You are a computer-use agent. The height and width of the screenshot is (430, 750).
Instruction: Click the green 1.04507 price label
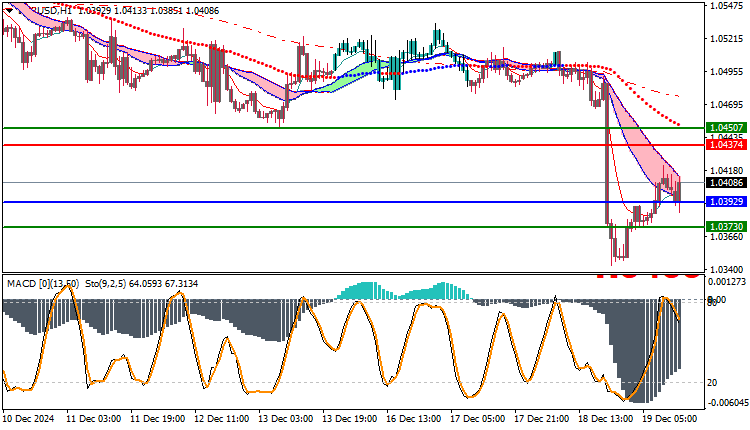click(726, 128)
